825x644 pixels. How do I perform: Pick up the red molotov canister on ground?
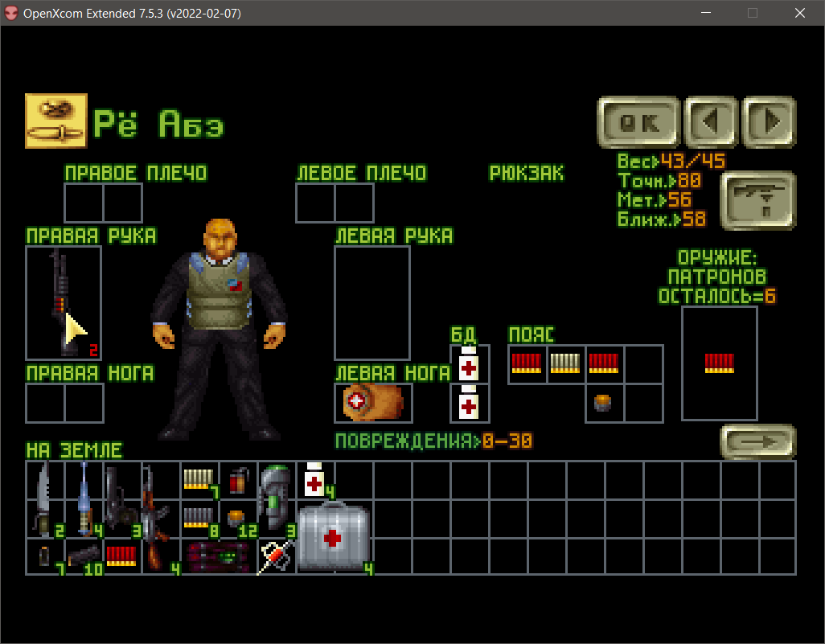coord(238,480)
